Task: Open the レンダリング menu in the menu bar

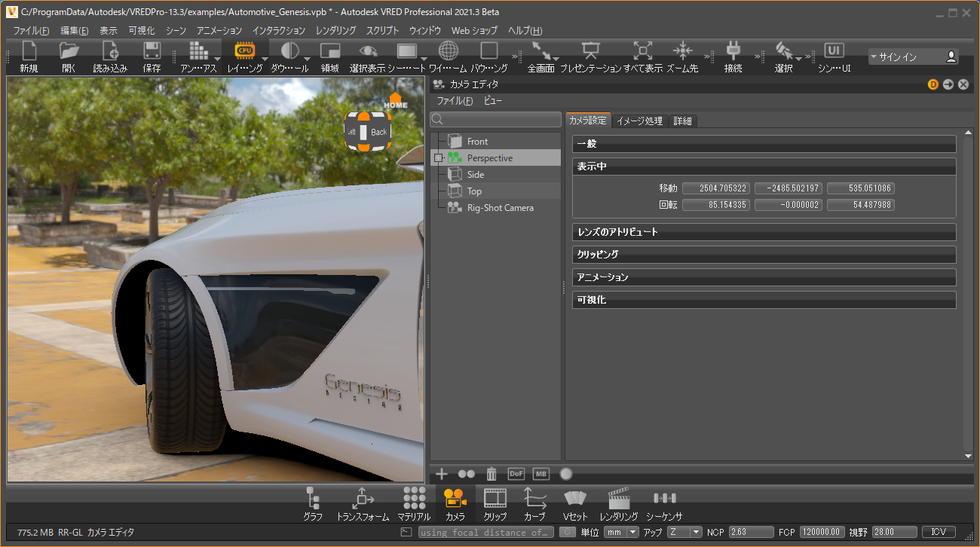Action: (x=336, y=31)
